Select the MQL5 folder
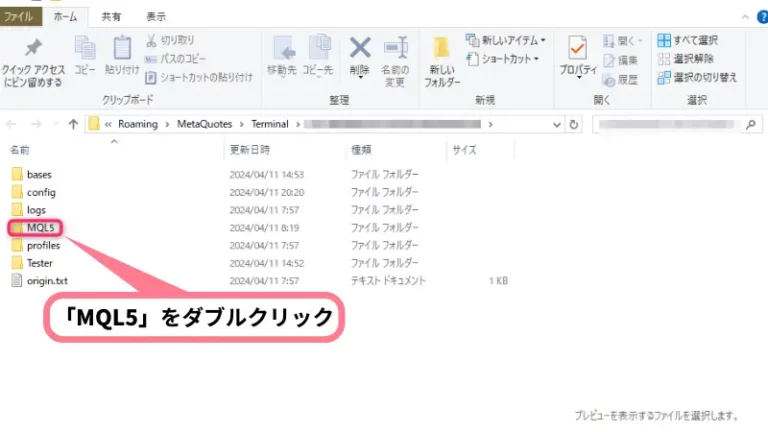Viewport: 768px width, 432px height. click(x=39, y=228)
